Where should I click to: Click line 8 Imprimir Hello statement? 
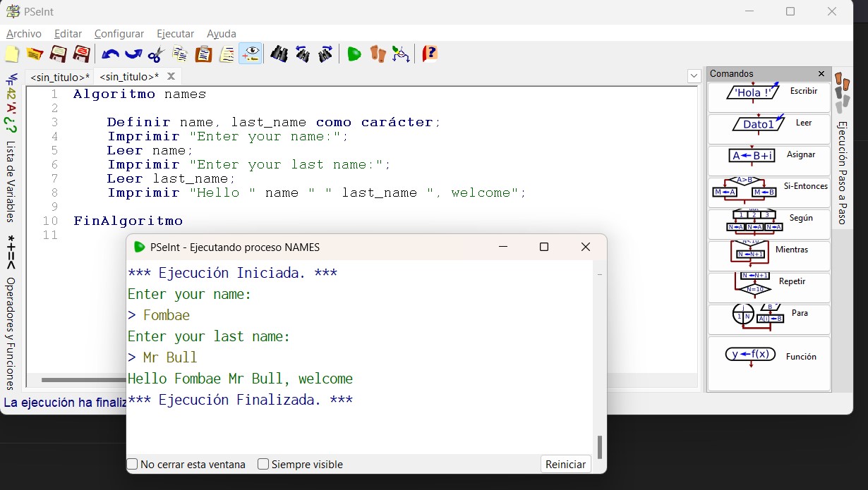(316, 192)
